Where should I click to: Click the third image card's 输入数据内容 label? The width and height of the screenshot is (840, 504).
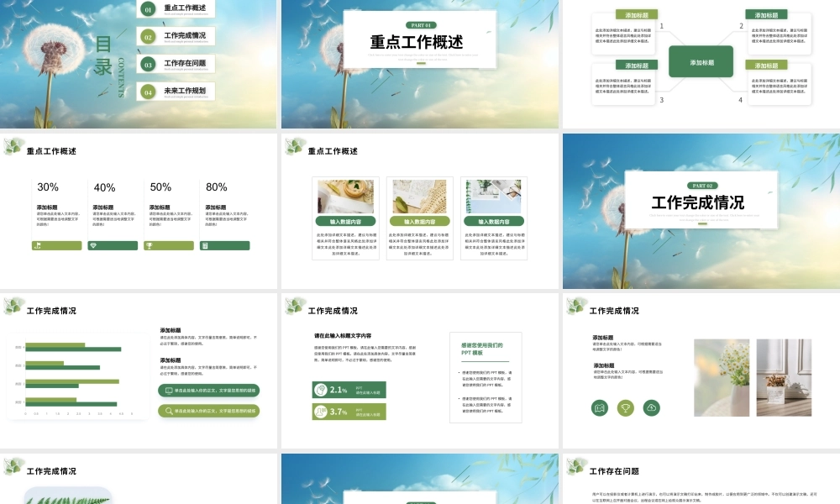coord(494,221)
